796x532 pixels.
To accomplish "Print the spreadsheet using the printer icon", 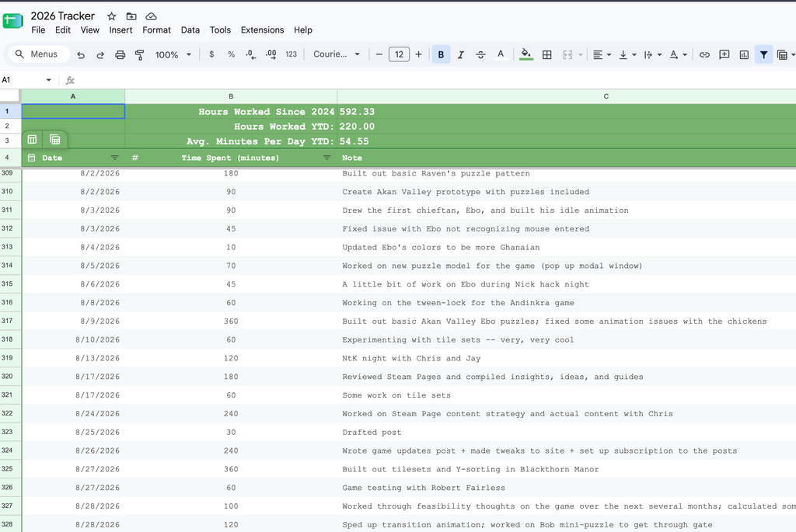I will (x=120, y=55).
